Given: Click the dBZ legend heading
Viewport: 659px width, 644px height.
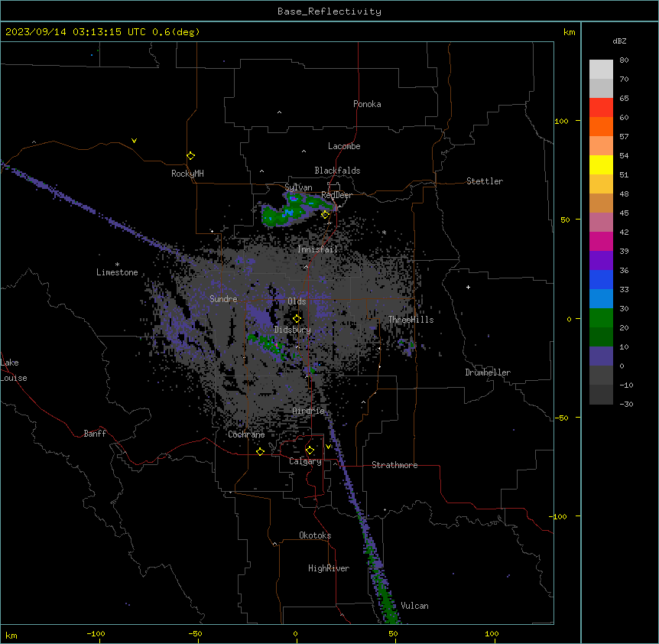Looking at the screenshot, I should tap(619, 41).
